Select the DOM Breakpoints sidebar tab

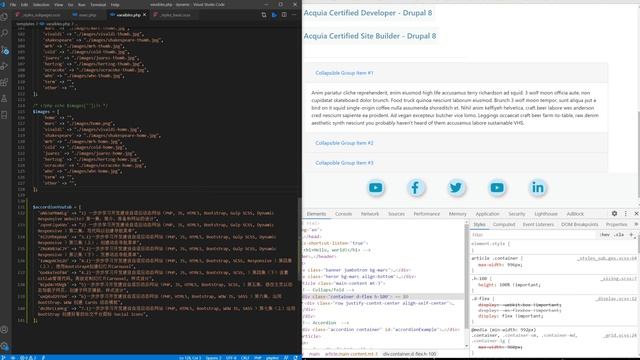coord(580,224)
